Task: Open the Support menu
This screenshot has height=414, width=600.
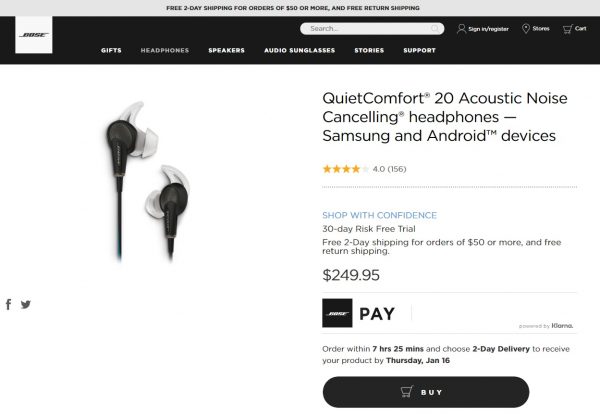Action: 419,49
